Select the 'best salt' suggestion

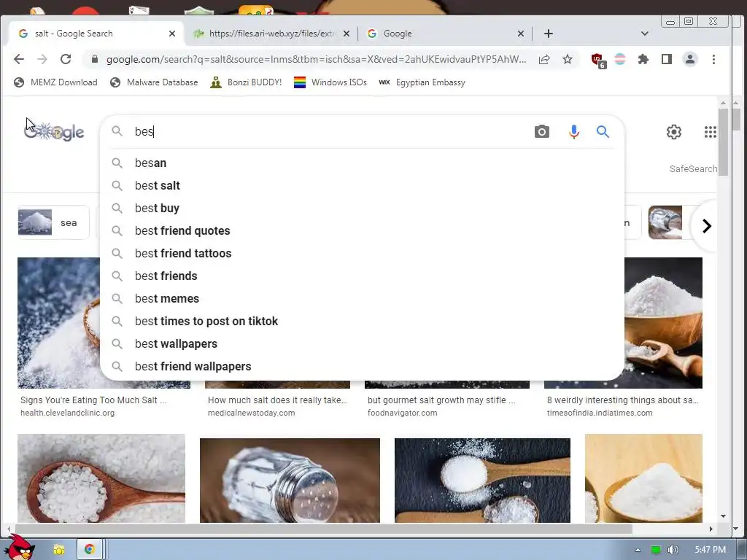pyautogui.click(x=362, y=186)
